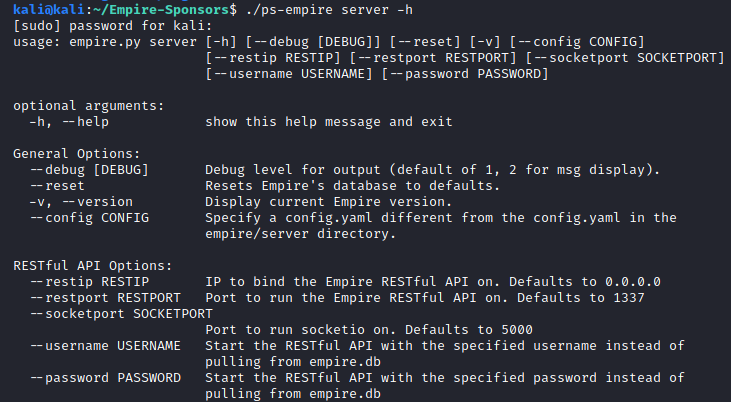Click the kali@kali prompt username

pyautogui.click(x=49, y=9)
